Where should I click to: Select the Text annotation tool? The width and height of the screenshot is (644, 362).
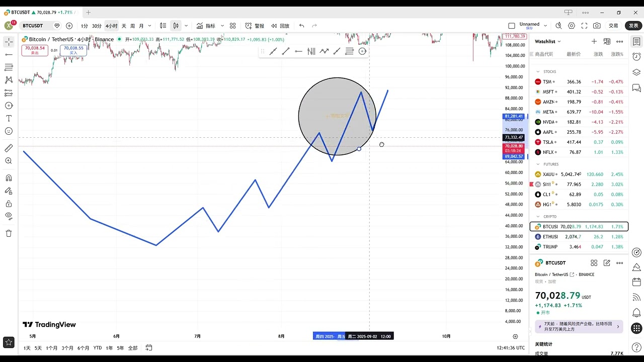point(9,118)
